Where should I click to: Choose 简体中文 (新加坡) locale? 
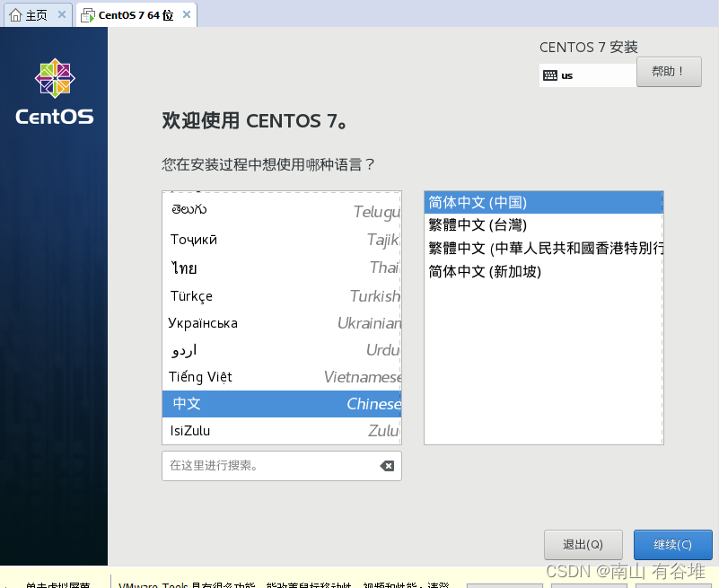(543, 271)
